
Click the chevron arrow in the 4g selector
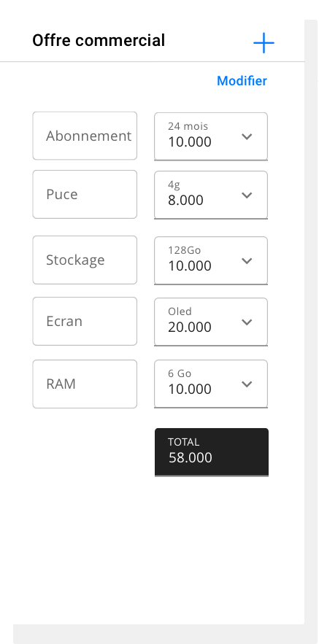pyautogui.click(x=247, y=195)
